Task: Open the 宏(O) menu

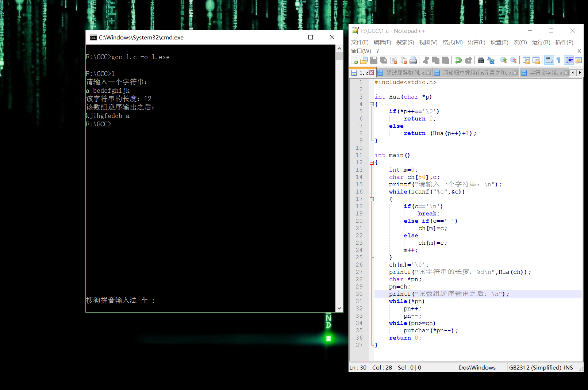Action: pyautogui.click(x=520, y=42)
